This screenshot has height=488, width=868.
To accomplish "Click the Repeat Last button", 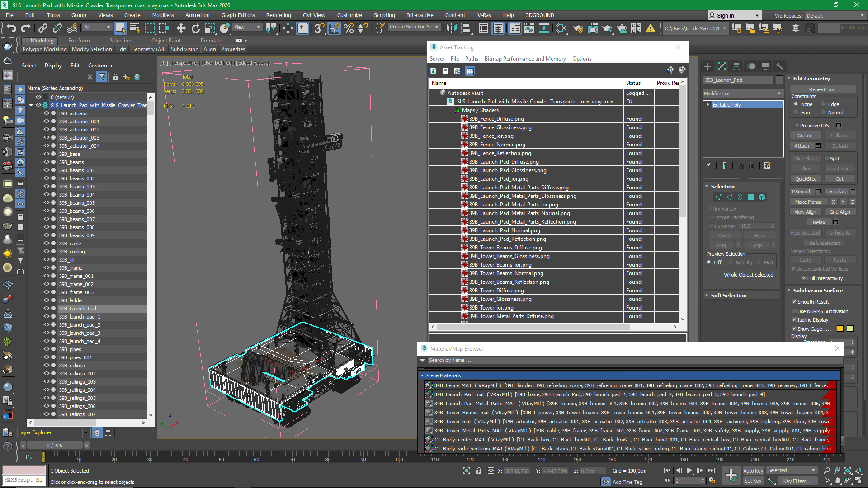I will coord(822,89).
